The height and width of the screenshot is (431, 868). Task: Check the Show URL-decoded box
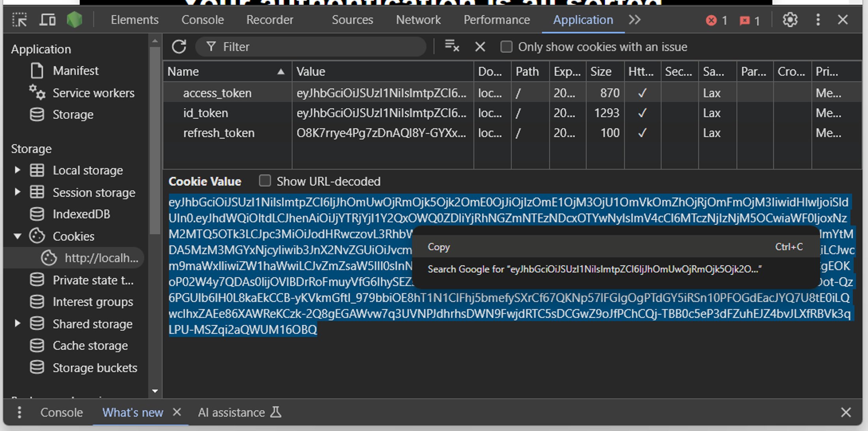tap(265, 181)
